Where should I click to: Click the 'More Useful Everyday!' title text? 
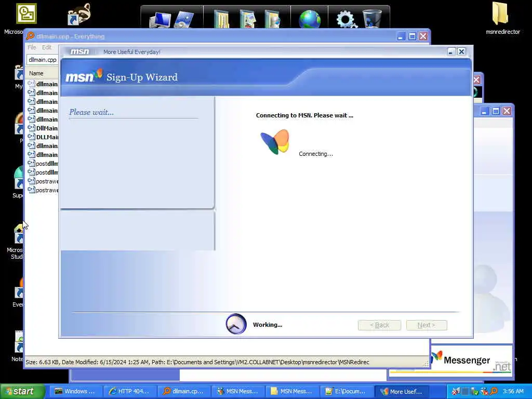point(131,52)
